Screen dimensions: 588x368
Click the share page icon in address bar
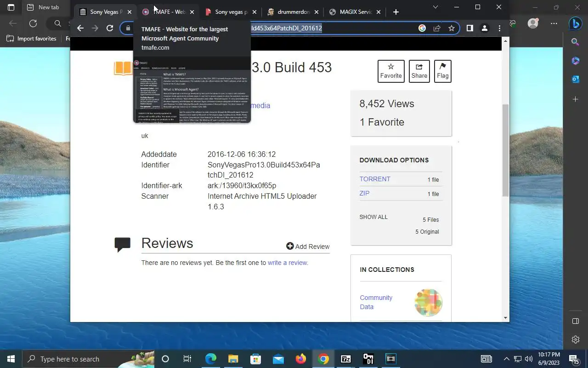point(437,28)
